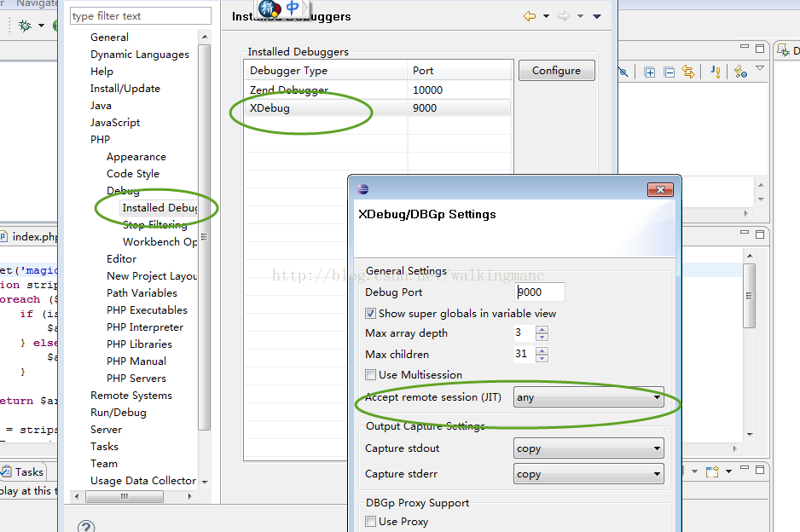Click the pinyin input method logo icon
This screenshot has width=800, height=532.
point(270,9)
